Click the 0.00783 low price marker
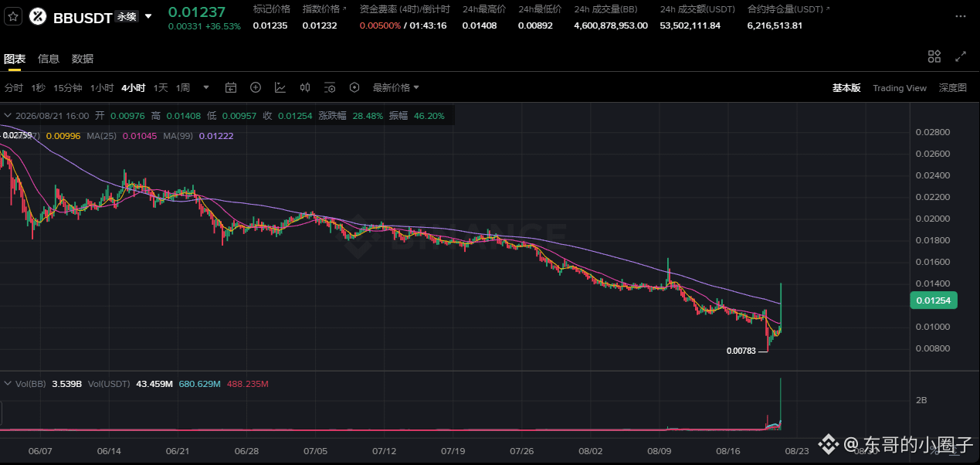The height and width of the screenshot is (465, 980). click(742, 351)
